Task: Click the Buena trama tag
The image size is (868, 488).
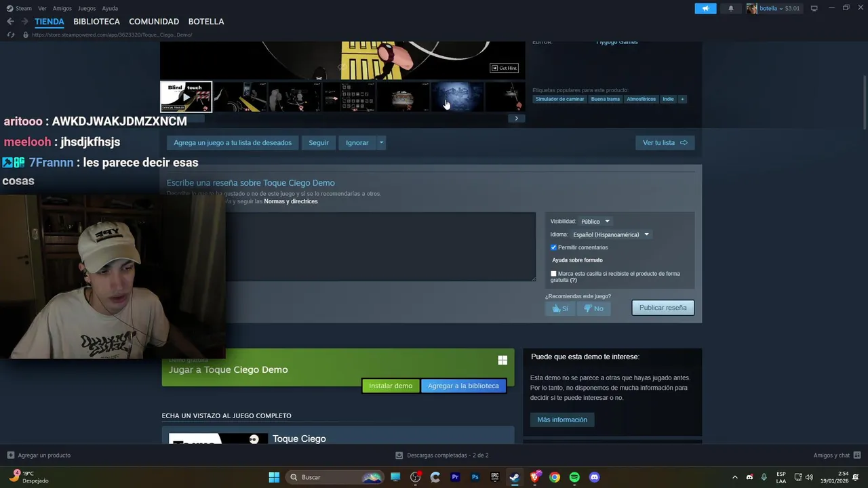Action: [606, 99]
